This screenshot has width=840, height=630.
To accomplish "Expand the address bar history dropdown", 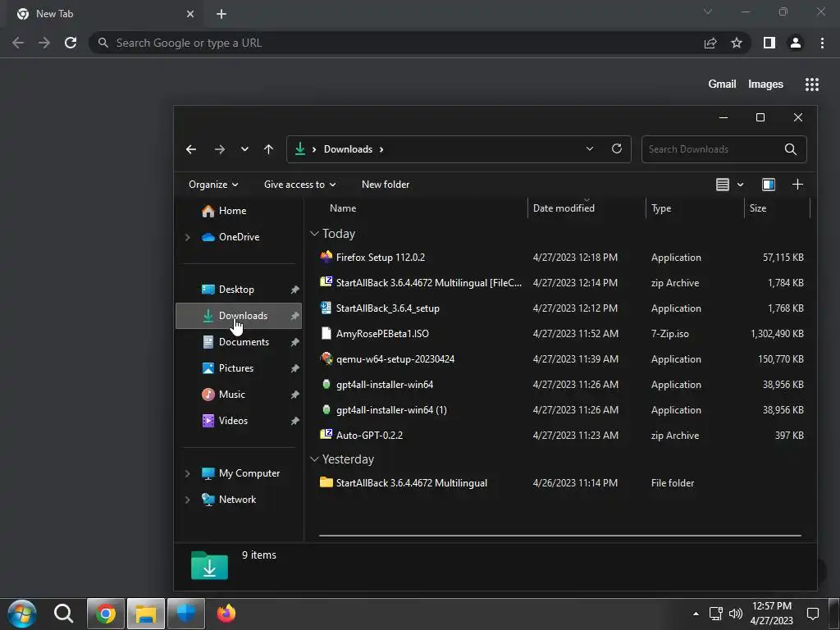I will coord(590,149).
